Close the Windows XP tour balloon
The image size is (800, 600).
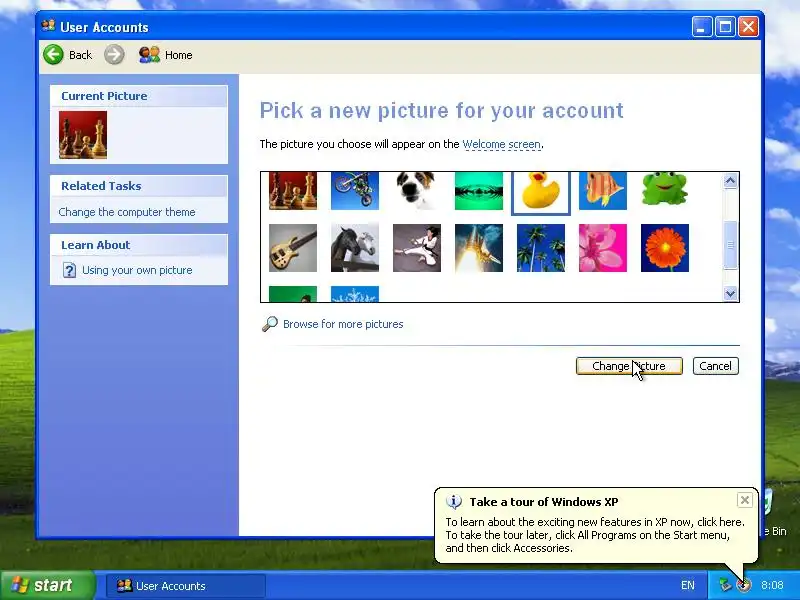[744, 500]
